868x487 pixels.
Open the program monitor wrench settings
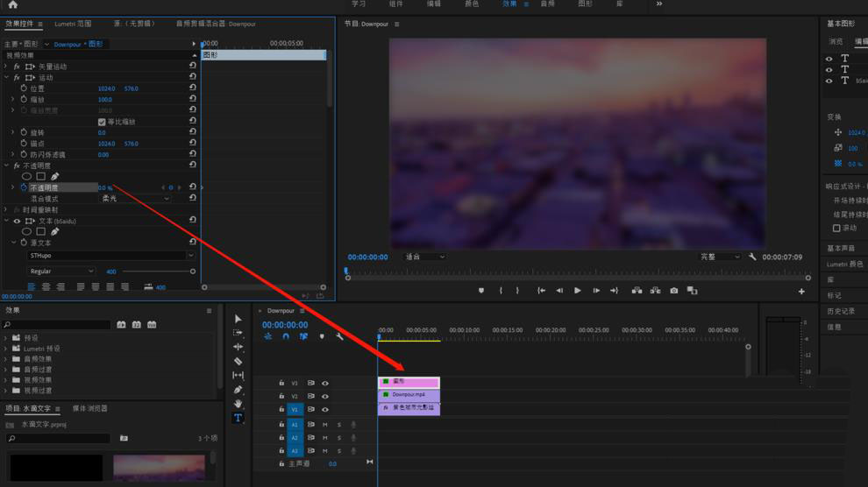pos(752,257)
